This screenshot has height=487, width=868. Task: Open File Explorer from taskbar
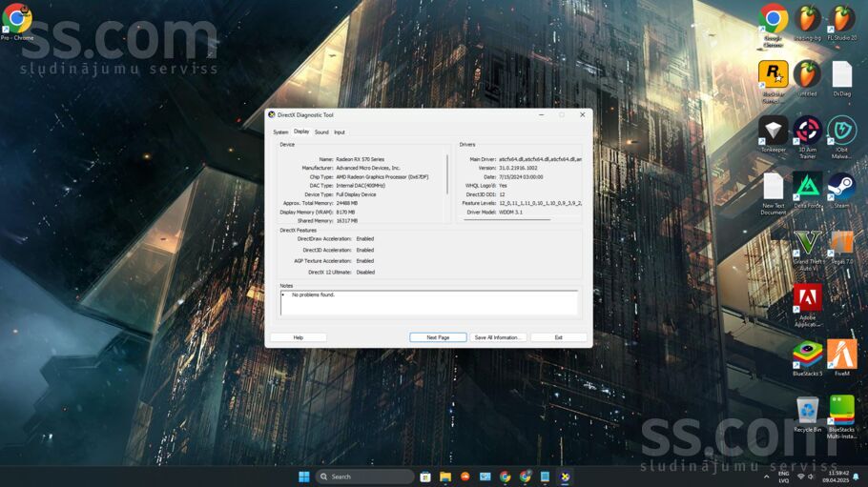445,477
